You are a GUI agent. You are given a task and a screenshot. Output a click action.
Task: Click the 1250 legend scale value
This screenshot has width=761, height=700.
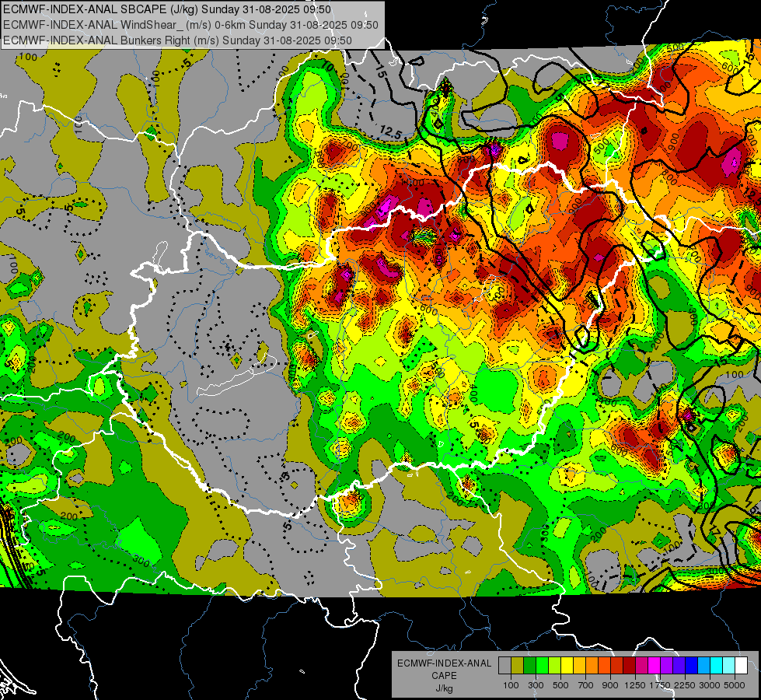tap(635, 685)
